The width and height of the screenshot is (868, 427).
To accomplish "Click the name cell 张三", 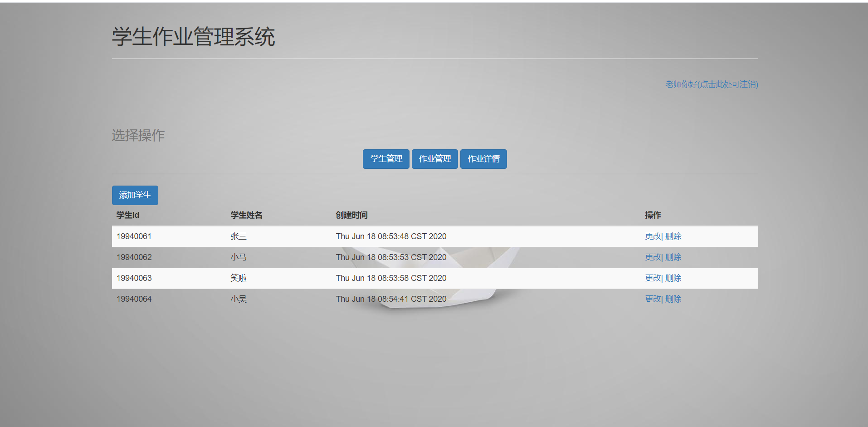I will point(239,236).
